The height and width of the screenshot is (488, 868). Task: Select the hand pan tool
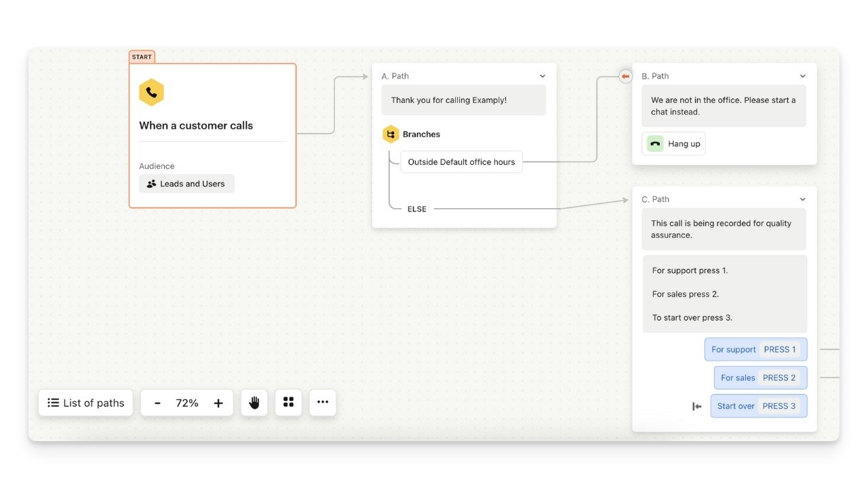tap(254, 403)
